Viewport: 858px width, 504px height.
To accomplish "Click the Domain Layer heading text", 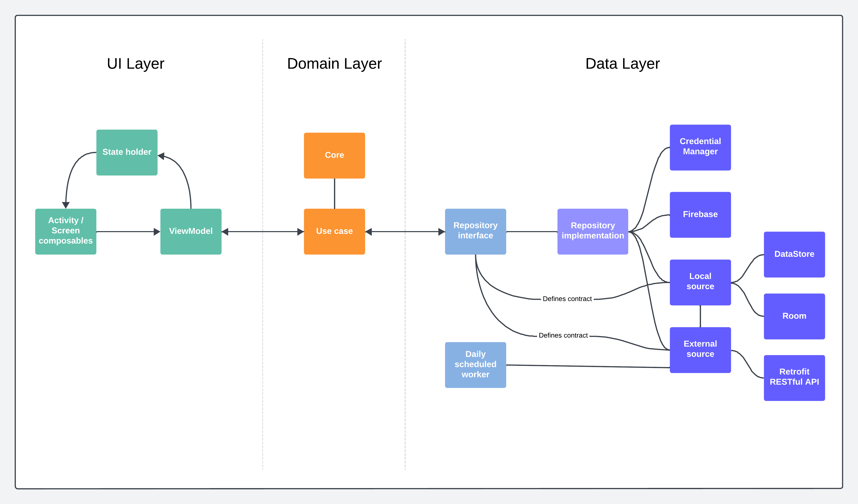I will pyautogui.click(x=334, y=64).
